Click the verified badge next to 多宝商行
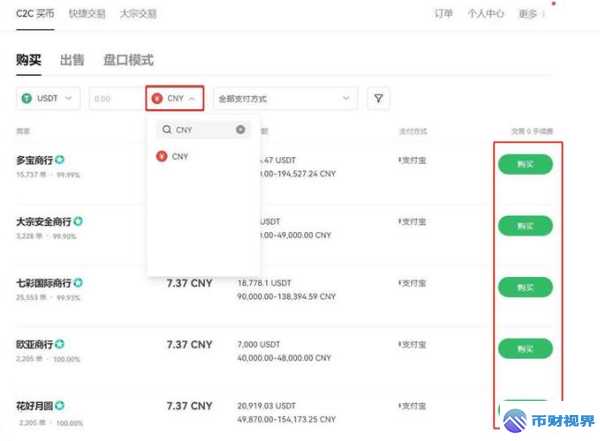Image resolution: width=600 pixels, height=441 pixels. coord(60,160)
